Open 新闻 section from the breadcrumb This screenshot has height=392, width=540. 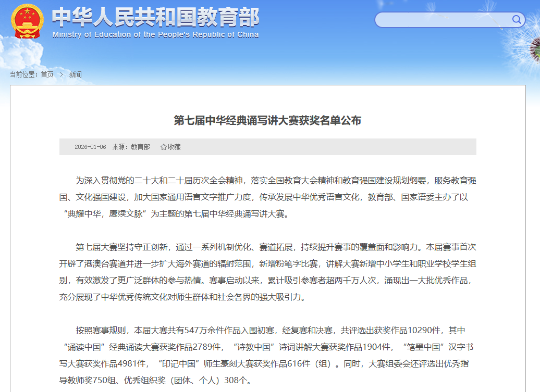[75, 74]
